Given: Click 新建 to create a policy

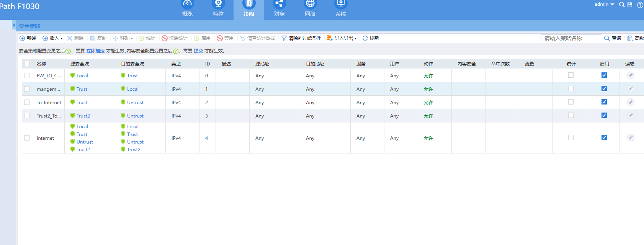Looking at the screenshot, I should click(x=28, y=38).
